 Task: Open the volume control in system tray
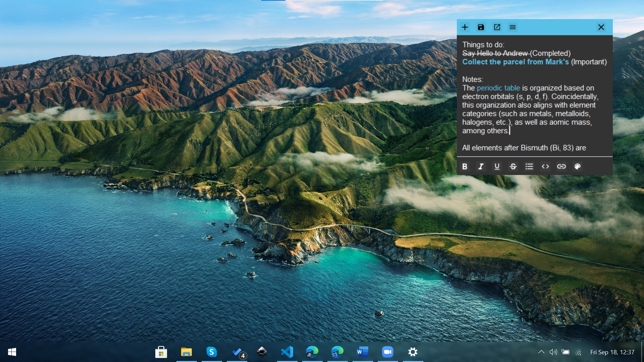(x=553, y=352)
